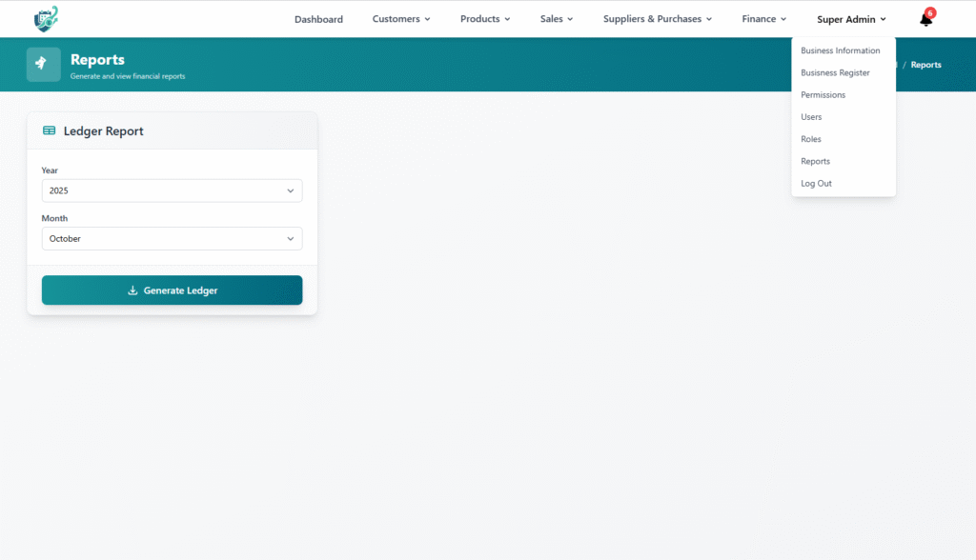Open Users from the dropdown menu
976x560 pixels.
coord(811,117)
